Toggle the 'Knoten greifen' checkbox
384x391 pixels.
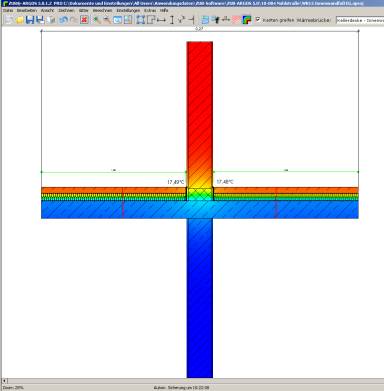[x=258, y=20]
